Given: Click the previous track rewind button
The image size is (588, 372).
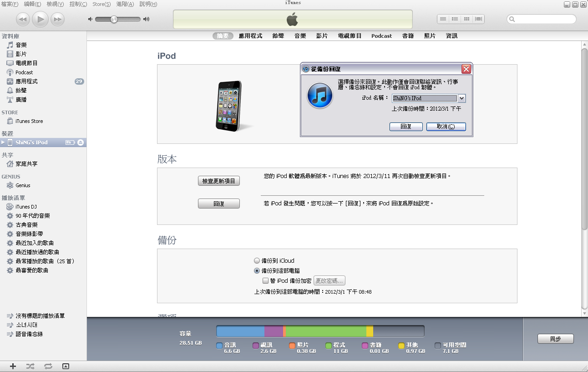Looking at the screenshot, I should coord(23,19).
